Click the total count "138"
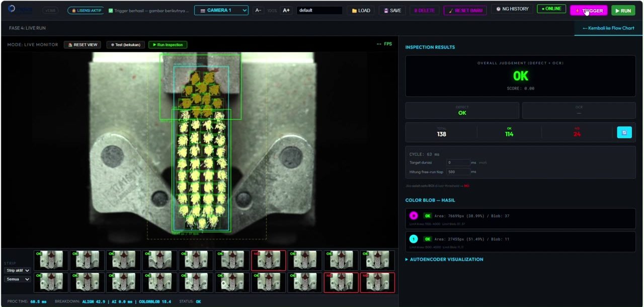This screenshot has height=307, width=644. (x=442, y=134)
